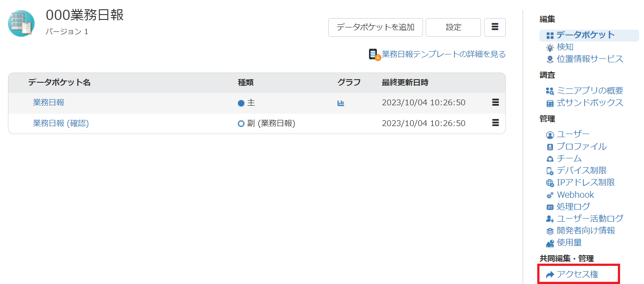This screenshot has height=284, width=644.
Task: Click the 検知 lightbulb icon
Action: 550,47
